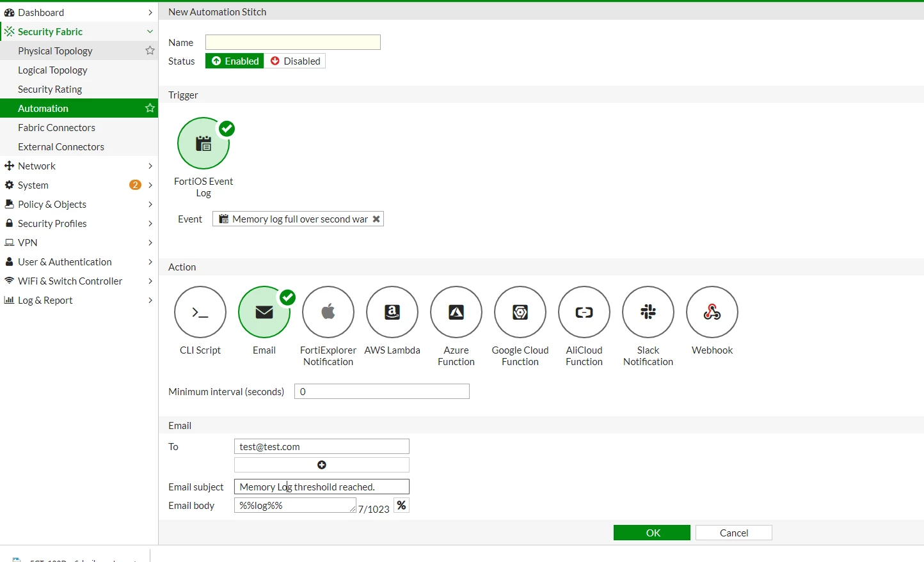This screenshot has width=924, height=562.
Task: Choose the Slack Notification action icon
Action: 648,312
